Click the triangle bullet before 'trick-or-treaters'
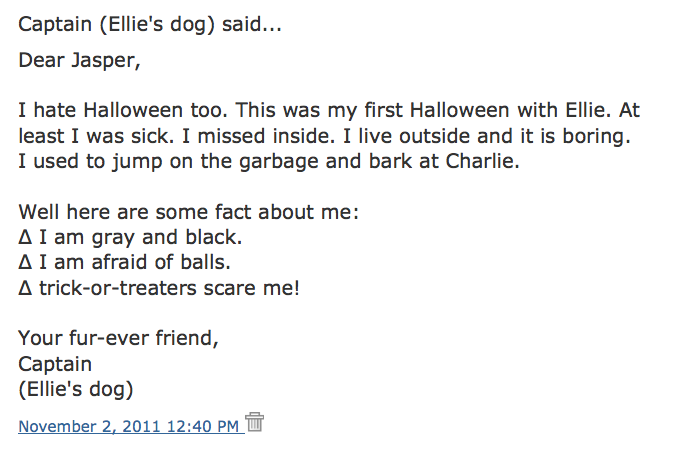677x464 pixels. [x=25, y=288]
